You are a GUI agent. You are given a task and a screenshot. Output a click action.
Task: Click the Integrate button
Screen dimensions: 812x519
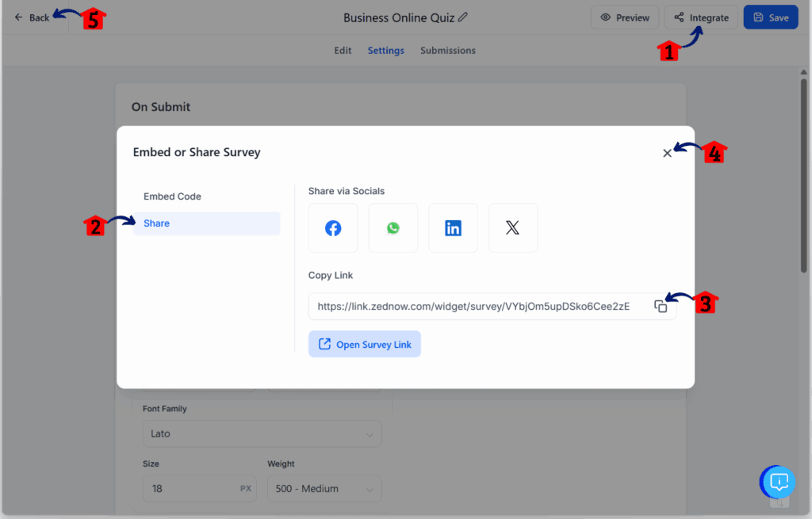point(701,17)
